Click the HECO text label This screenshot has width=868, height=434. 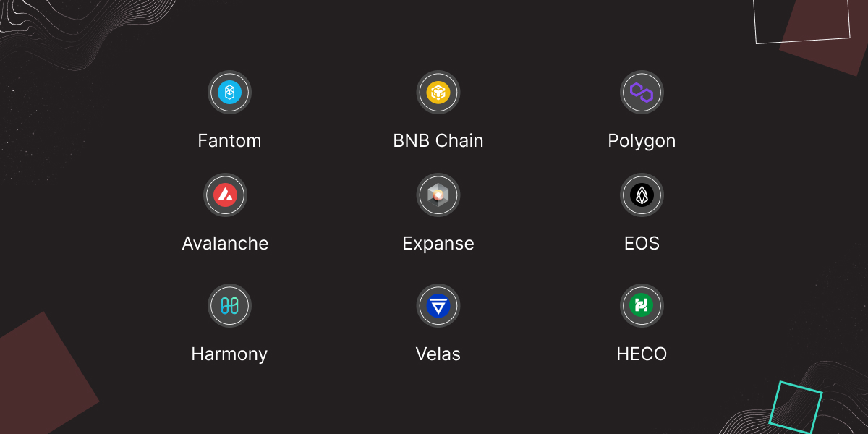[x=642, y=354]
